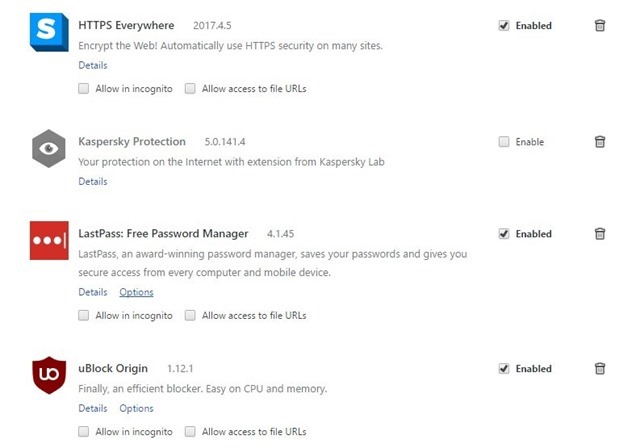Allow HTTPS Everywhere in incognito
The image size is (640, 448).
84,89
